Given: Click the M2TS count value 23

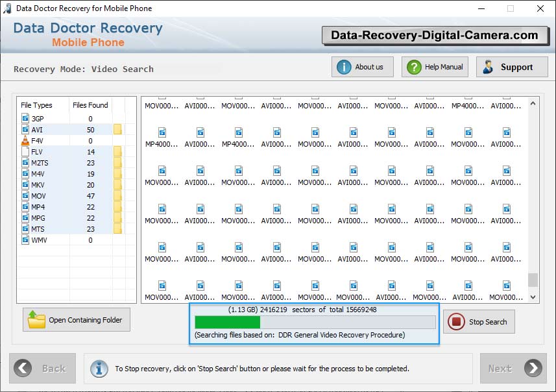Looking at the screenshot, I should 91,163.
